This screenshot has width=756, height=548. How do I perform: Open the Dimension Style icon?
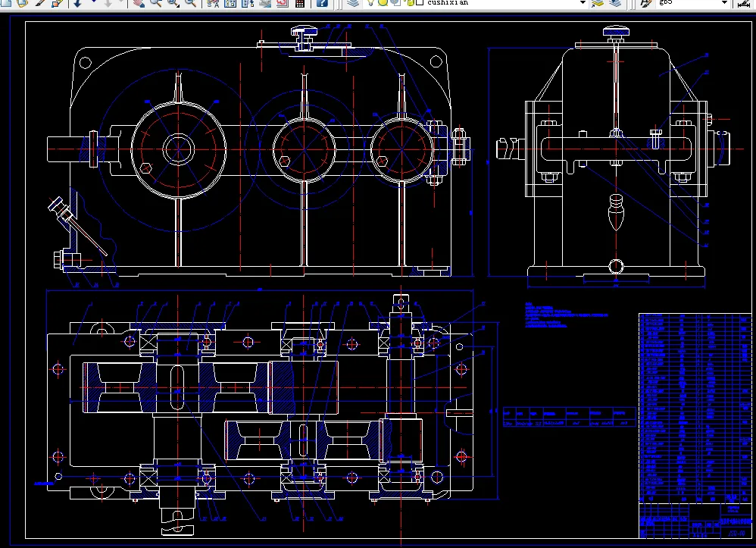pyautogui.click(x=745, y=3)
